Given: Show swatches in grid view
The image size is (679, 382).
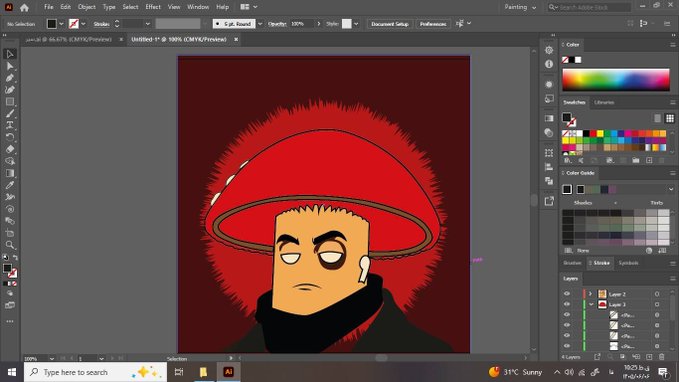Looking at the screenshot, I should point(670,118).
